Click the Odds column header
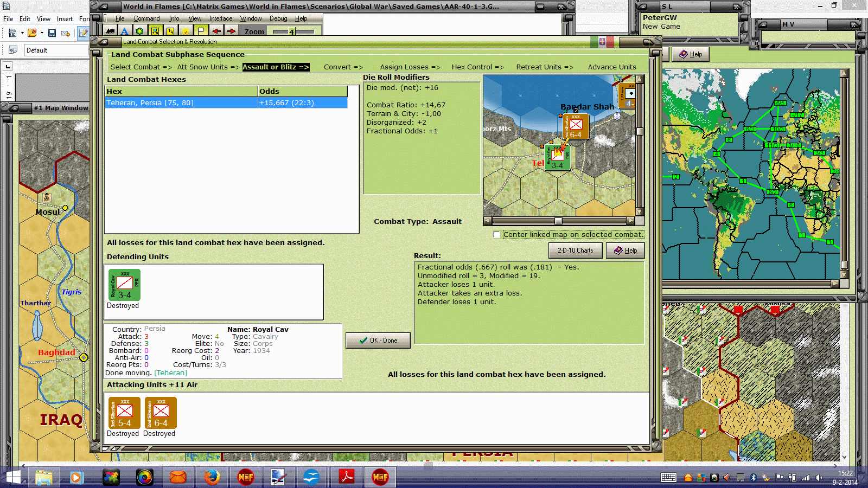Image resolution: width=868 pixels, height=488 pixels. 303,92
